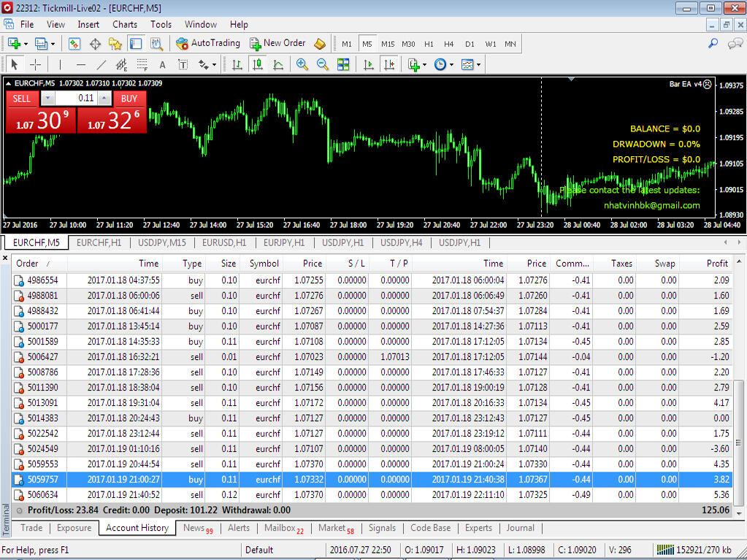Click the red BUY button
The image size is (747, 560).
[129, 99]
